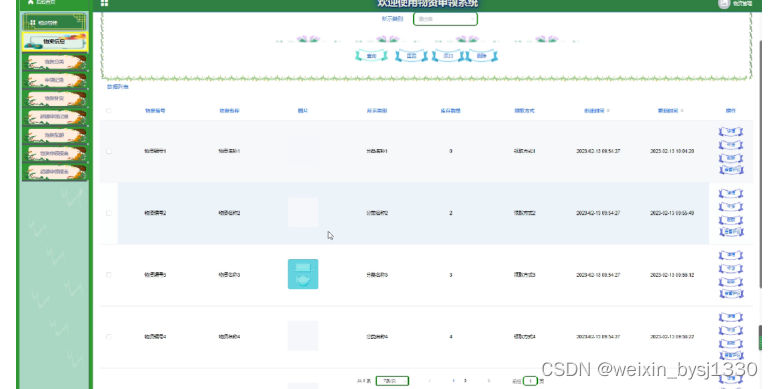This screenshot has height=389, width=773.
Task: Click the add ribbon button in the search area
Action: coord(448,56)
